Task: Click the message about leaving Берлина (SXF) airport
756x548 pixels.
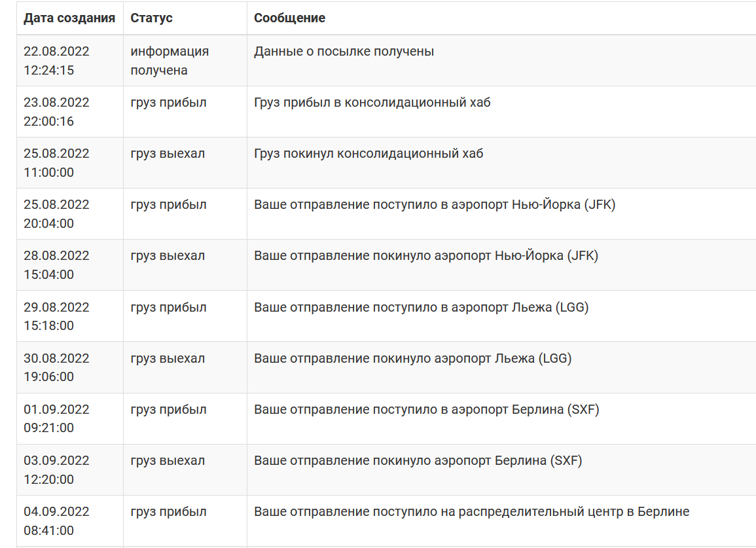Action: (x=418, y=461)
